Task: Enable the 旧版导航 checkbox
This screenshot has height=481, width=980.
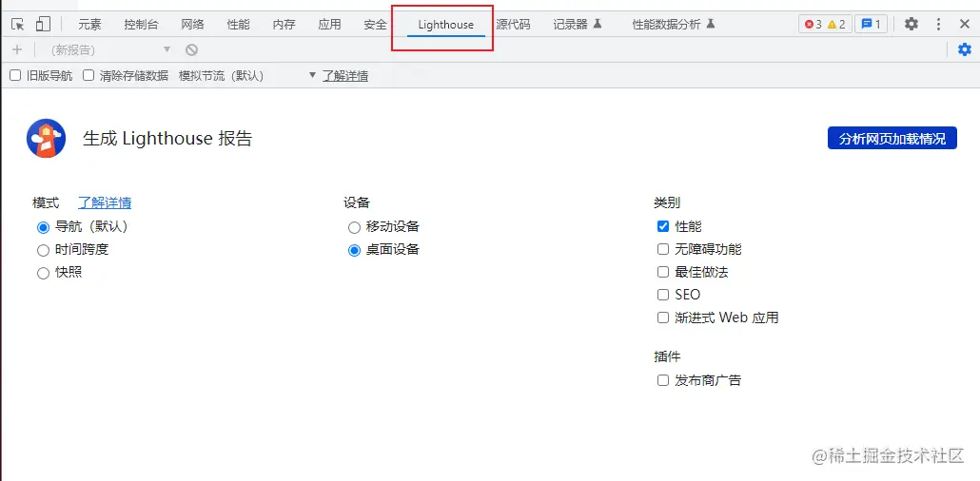Action: [15, 76]
